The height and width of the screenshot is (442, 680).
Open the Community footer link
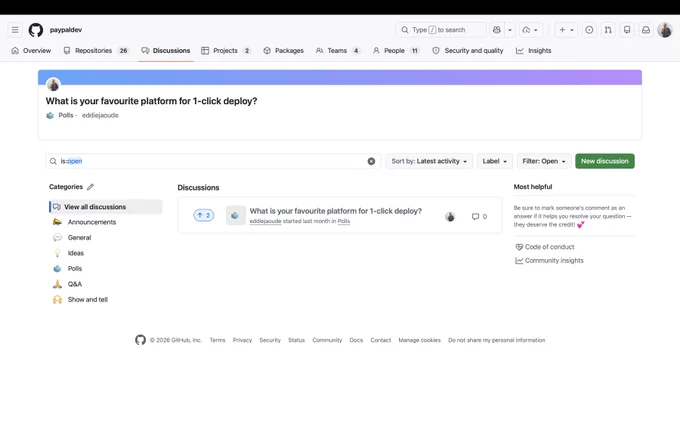point(327,341)
